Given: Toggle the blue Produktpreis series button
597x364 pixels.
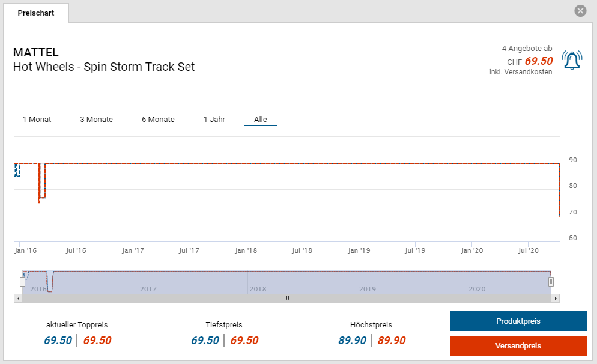Looking at the screenshot, I should 518,321.
